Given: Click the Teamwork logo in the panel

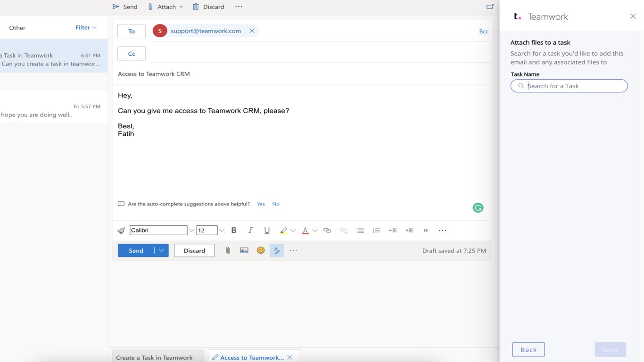Looking at the screenshot, I should 517,16.
